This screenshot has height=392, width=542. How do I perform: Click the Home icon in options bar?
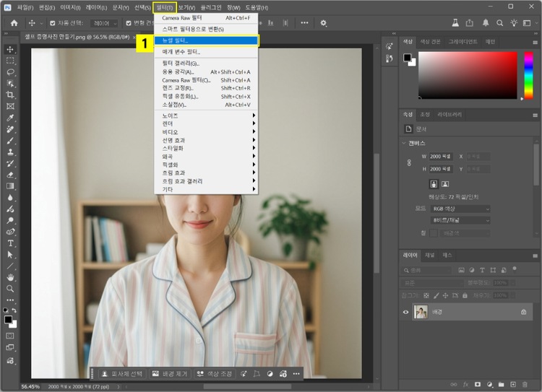pos(14,23)
